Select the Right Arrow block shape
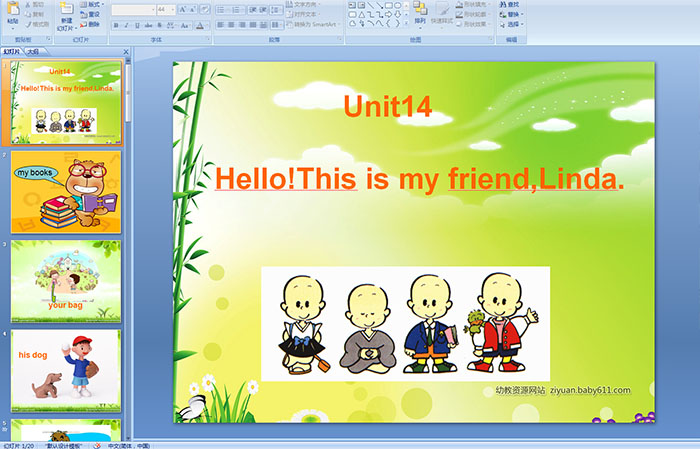700x449 pixels. click(388, 14)
